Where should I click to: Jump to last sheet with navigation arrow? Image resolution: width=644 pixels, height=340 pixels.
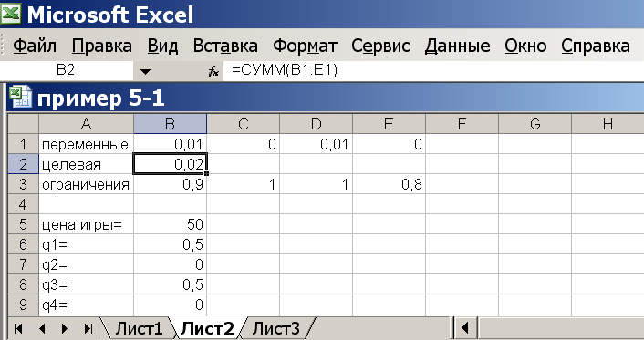tap(88, 328)
